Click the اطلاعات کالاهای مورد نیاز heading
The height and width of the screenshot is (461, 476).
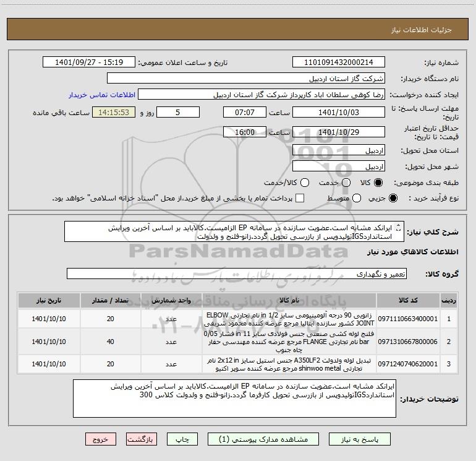(x=413, y=252)
